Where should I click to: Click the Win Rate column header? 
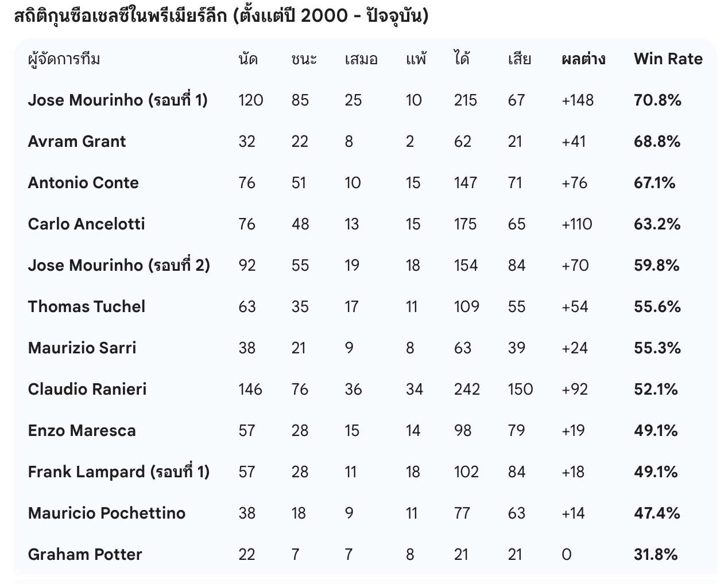click(668, 59)
